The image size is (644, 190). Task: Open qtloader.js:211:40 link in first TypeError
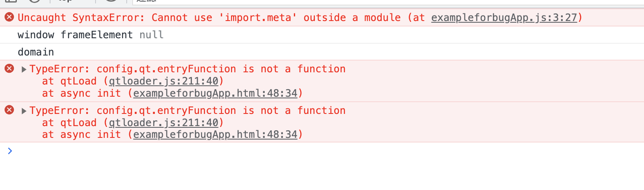pyautogui.click(x=163, y=81)
